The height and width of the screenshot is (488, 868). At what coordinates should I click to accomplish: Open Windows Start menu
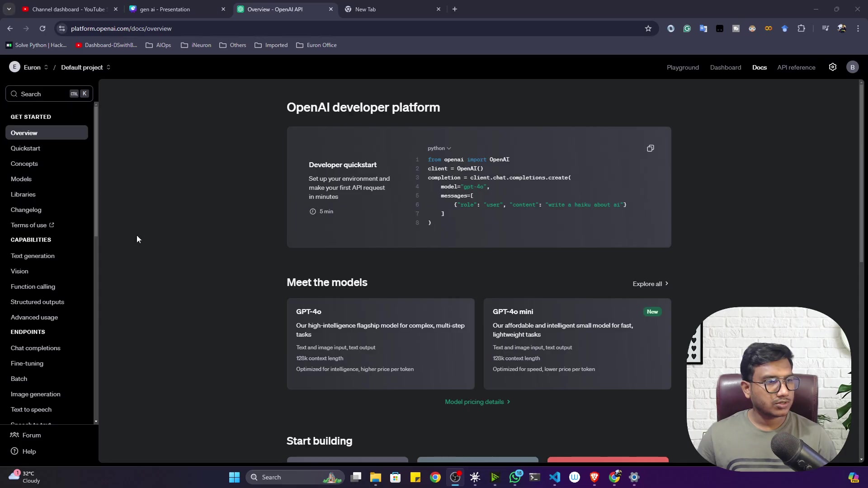coord(234,477)
